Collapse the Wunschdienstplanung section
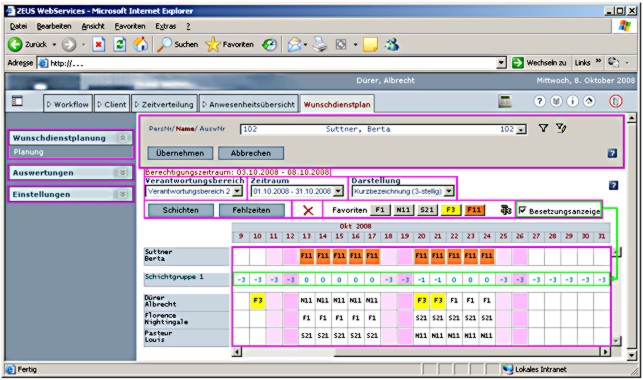643x380 pixels. [x=122, y=138]
